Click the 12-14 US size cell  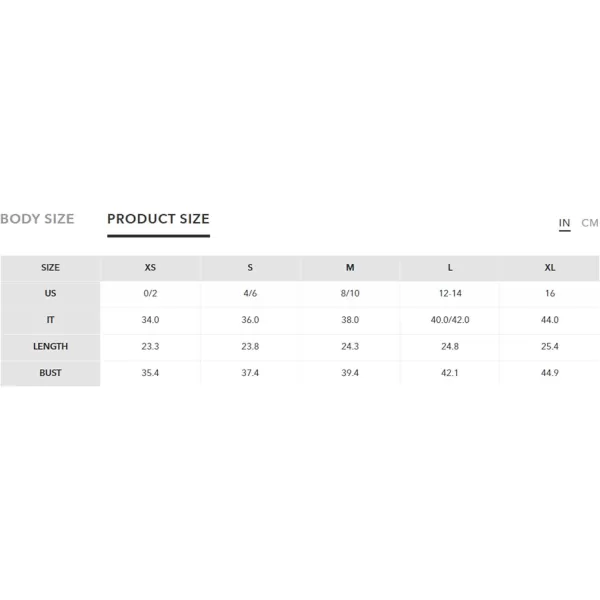click(450, 294)
